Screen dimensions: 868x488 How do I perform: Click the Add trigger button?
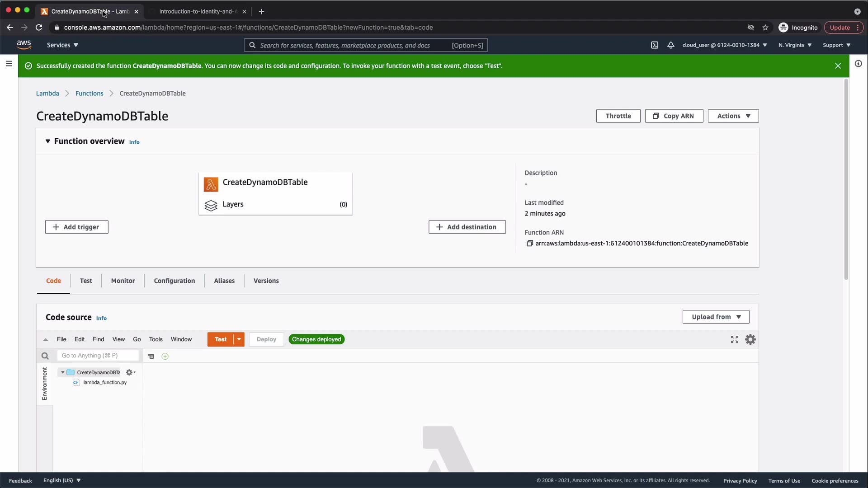click(x=76, y=227)
